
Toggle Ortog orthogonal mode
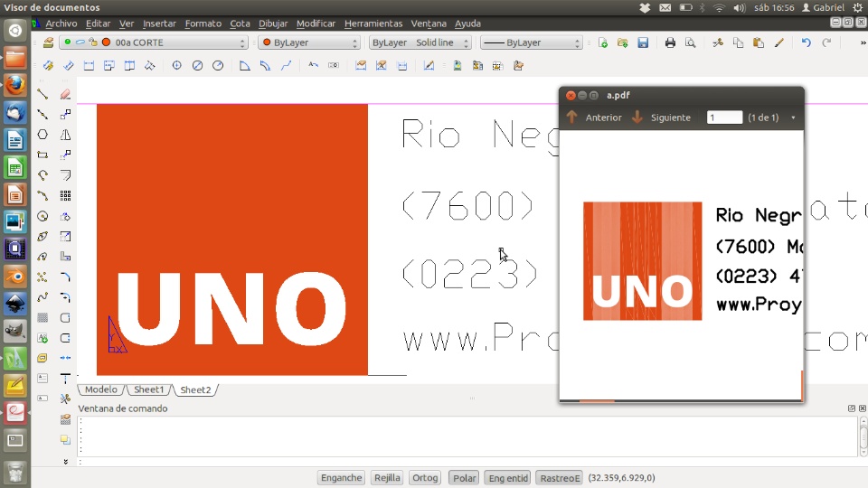pos(425,477)
